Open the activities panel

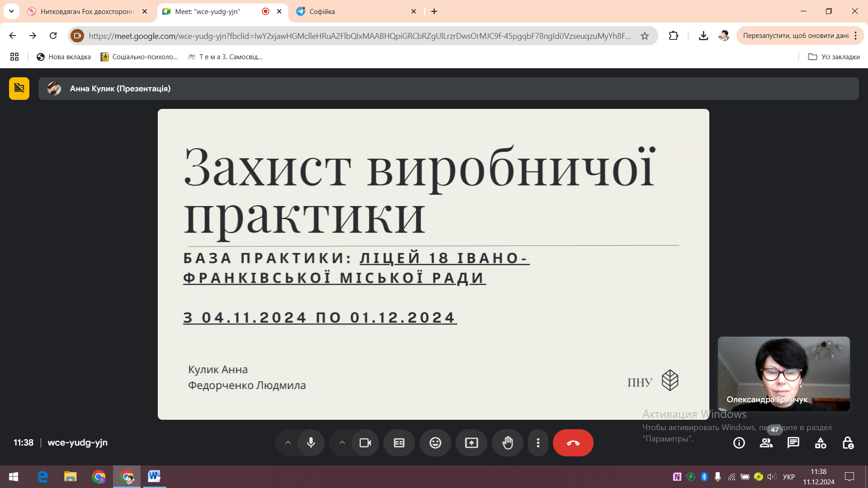(821, 443)
